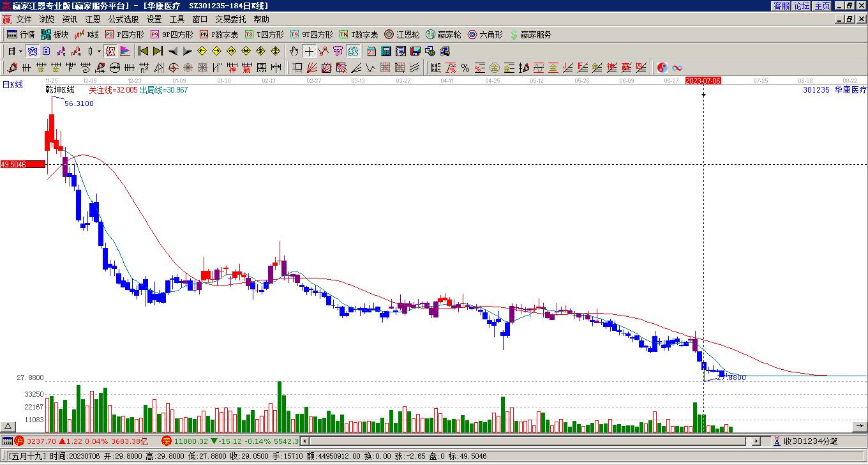Open the calculator icon
The height and width of the screenshot is (465, 868).
click(386, 51)
